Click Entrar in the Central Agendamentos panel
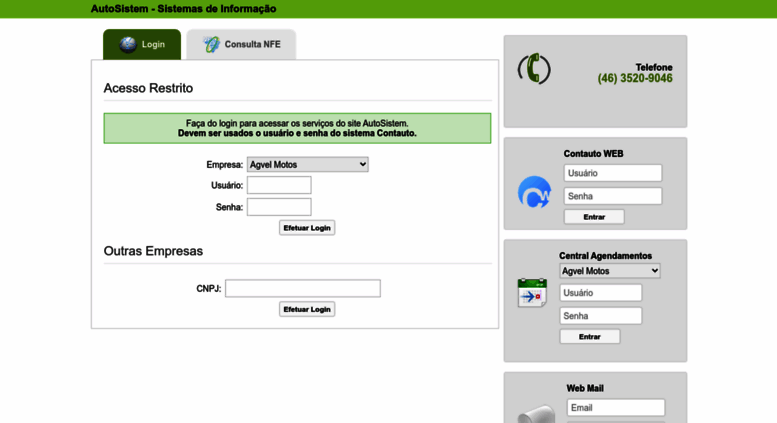 590,337
